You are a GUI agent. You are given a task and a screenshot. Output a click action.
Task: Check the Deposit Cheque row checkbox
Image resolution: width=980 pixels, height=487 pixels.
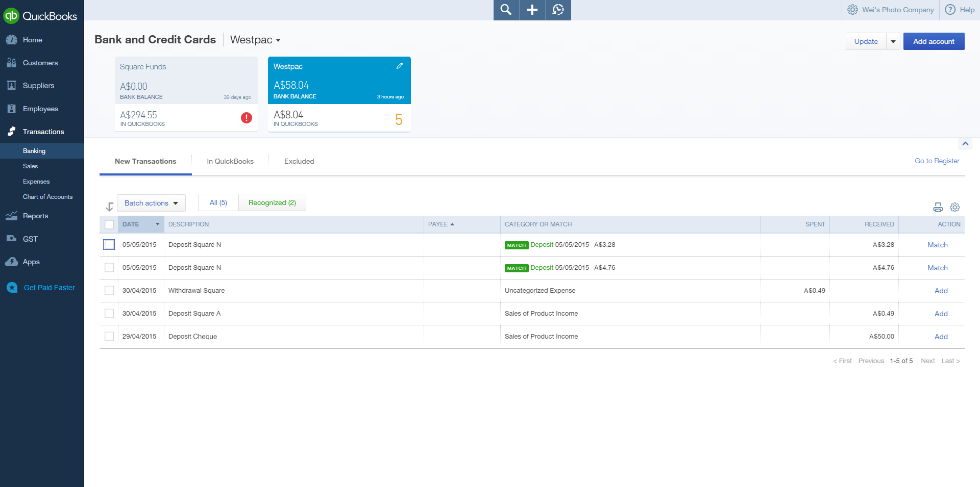click(x=109, y=336)
